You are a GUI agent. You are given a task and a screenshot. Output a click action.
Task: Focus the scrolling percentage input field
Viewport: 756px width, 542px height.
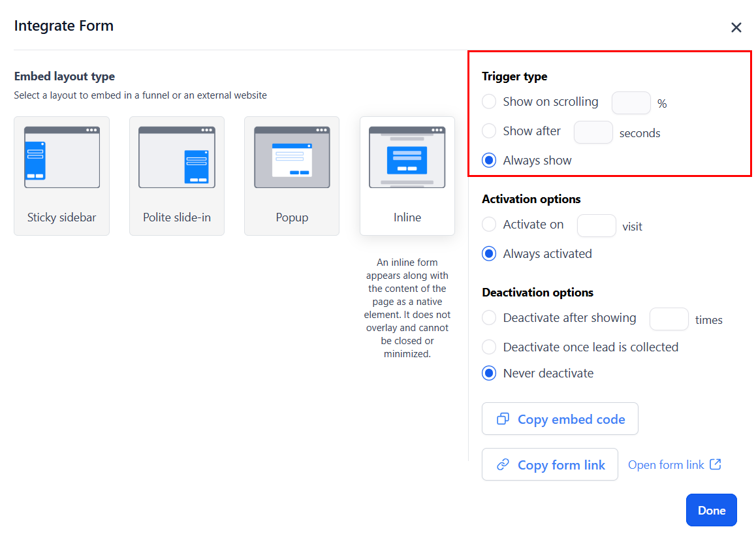pyautogui.click(x=631, y=103)
